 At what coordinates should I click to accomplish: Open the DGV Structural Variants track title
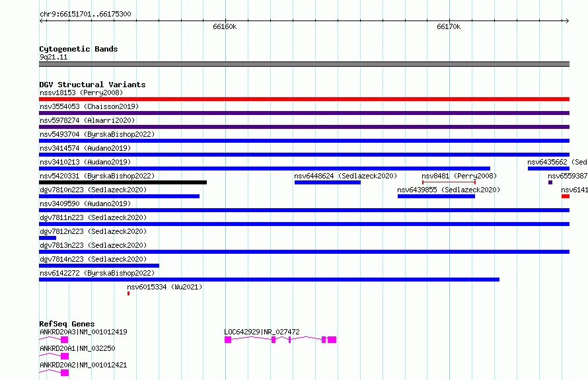tap(92, 85)
